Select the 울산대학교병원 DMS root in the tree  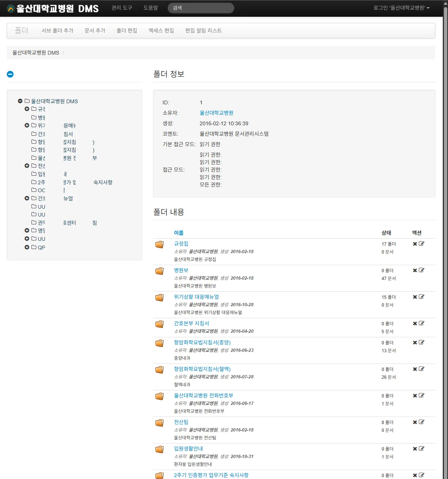54,101
